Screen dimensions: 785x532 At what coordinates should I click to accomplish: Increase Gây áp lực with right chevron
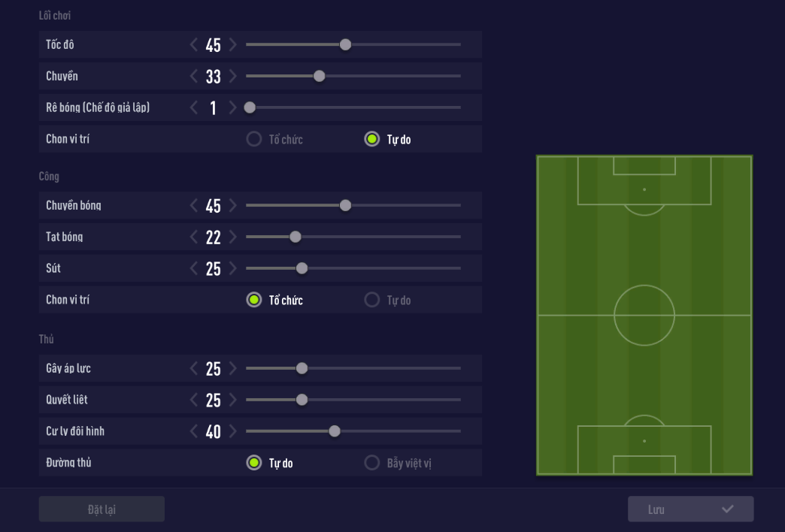pyautogui.click(x=233, y=369)
